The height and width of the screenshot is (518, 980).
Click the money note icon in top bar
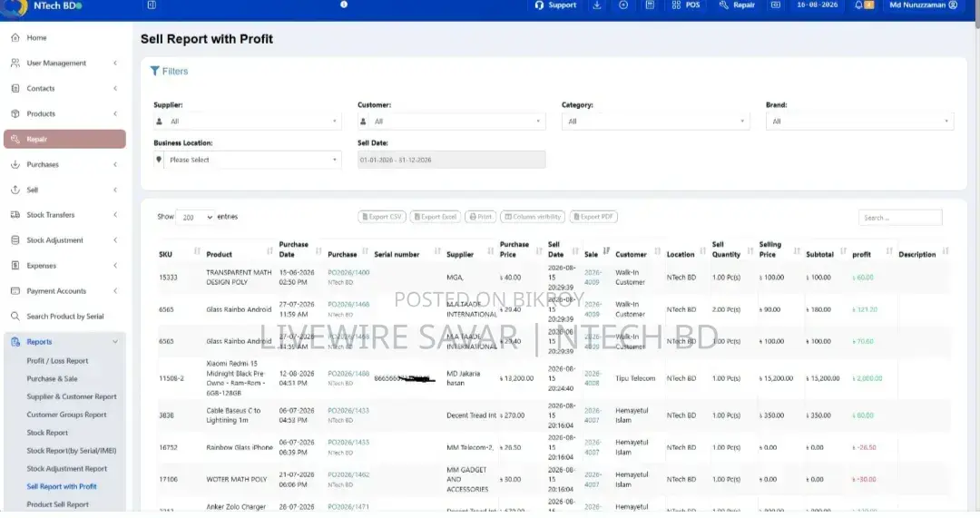pos(776,5)
